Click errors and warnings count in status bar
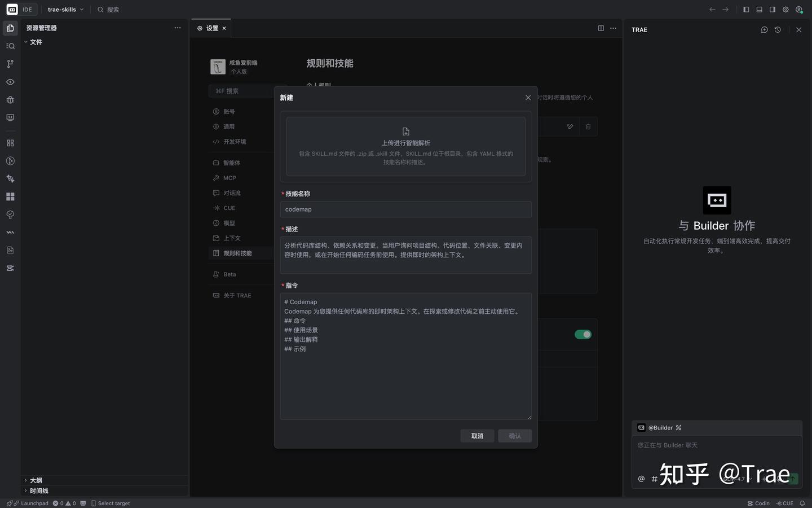 64,503
